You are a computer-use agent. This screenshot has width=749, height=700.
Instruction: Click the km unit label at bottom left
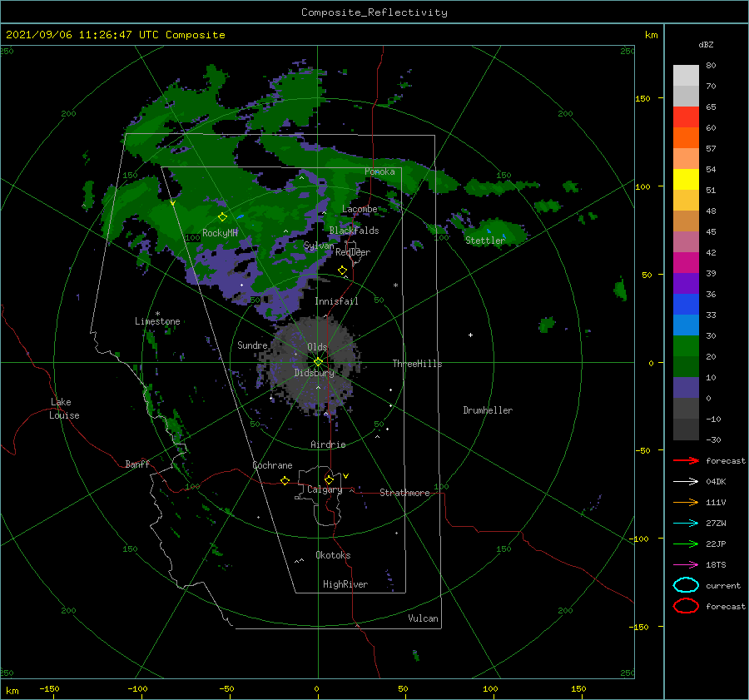click(x=12, y=691)
